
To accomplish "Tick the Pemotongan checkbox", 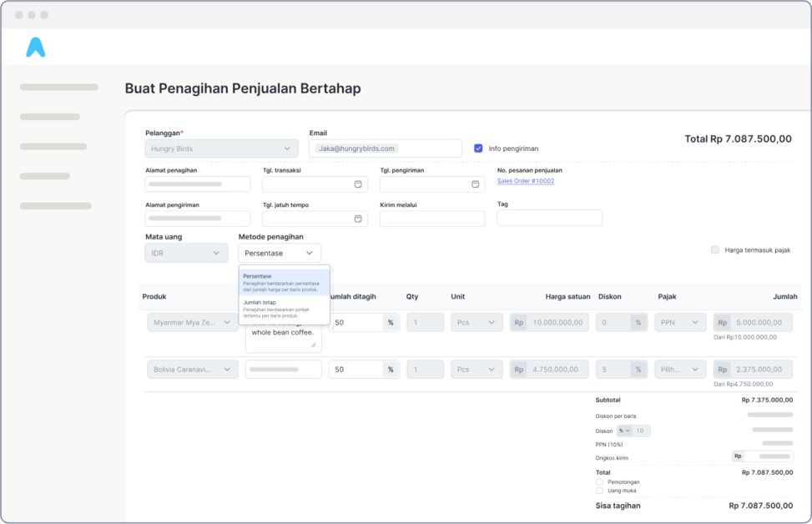I will click(600, 481).
